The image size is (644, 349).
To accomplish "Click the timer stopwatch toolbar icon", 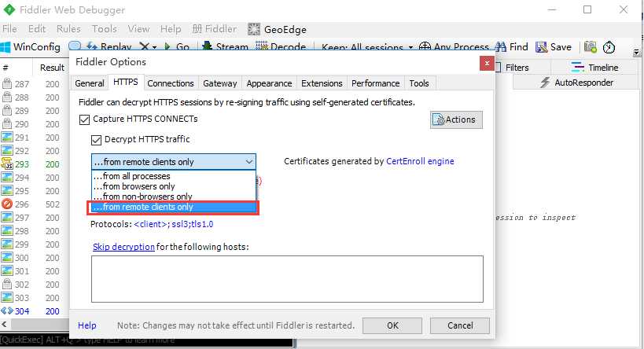I will 609,47.
